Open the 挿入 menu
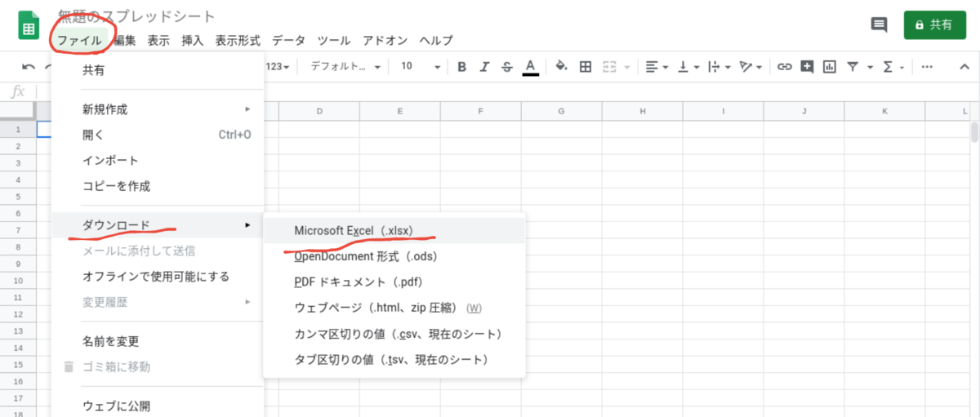Image resolution: width=980 pixels, height=417 pixels. 193,40
